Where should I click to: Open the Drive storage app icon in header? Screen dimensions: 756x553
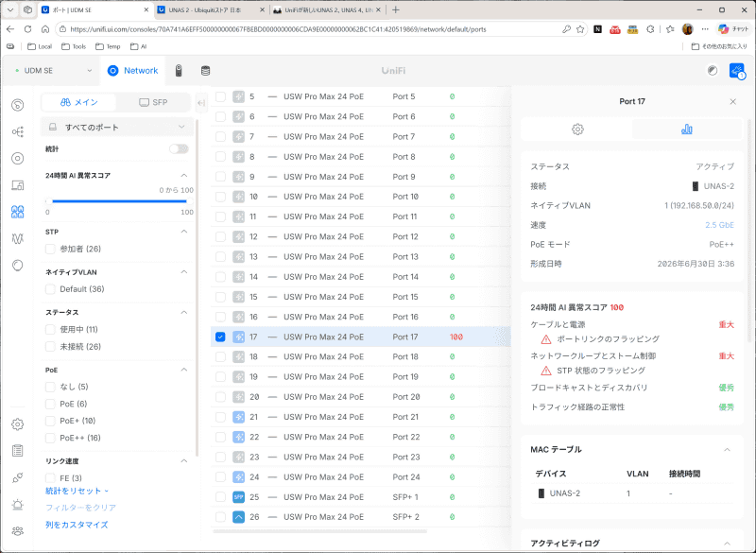(205, 71)
